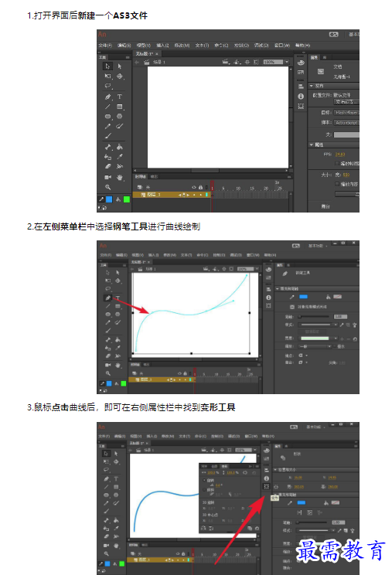
Task: Enable the 缩放间距 checkbox in step 1 properties
Action: click(337, 163)
